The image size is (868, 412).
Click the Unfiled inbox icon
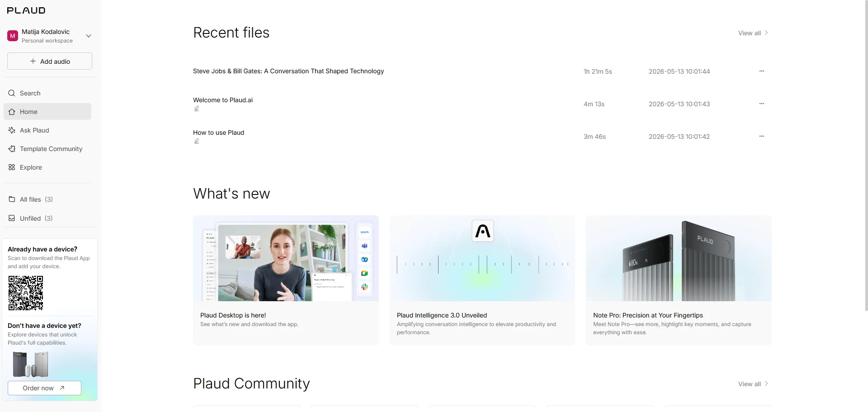click(12, 218)
